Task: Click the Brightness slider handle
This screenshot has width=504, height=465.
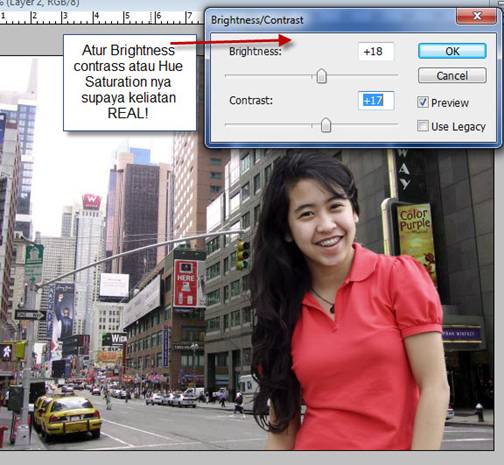Action: click(x=321, y=76)
